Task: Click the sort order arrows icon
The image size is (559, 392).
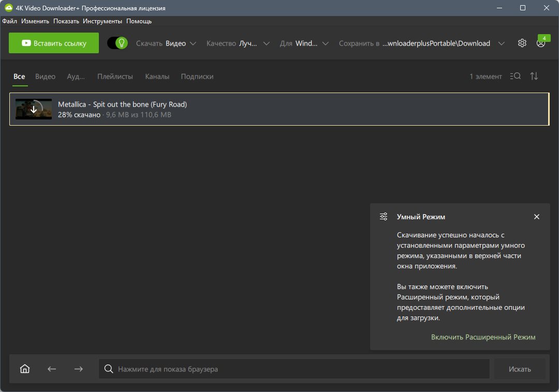Action: click(534, 76)
